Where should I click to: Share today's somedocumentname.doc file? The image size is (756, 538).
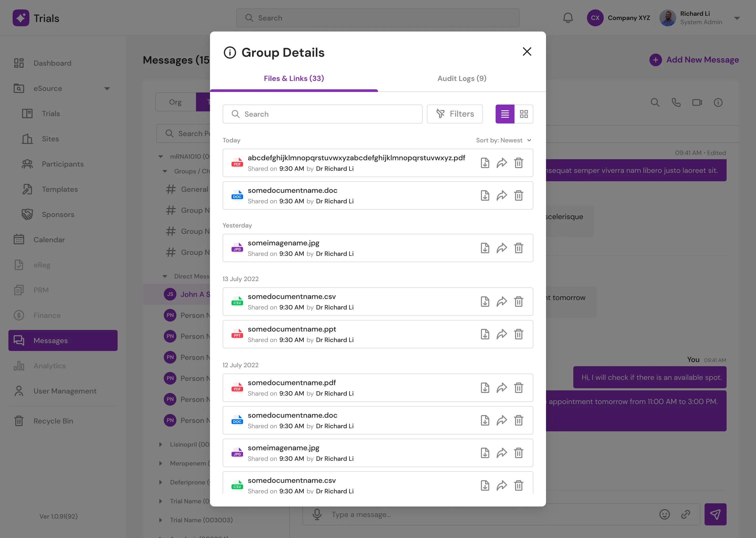pos(502,195)
